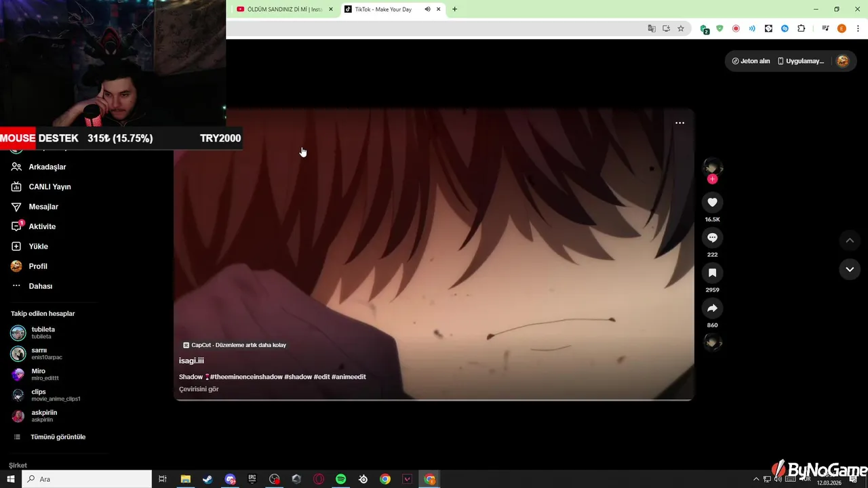The width and height of the screenshot is (868, 488).
Task: Click the translate page icon in the address bar
Action: (652, 28)
